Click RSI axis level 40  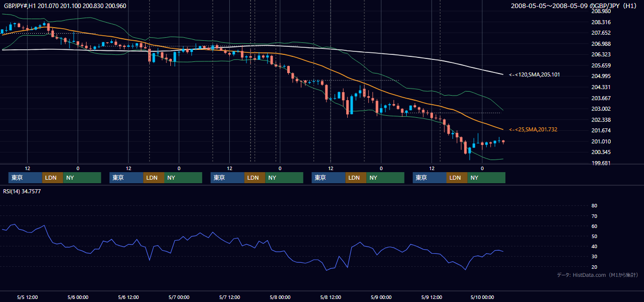point(594,246)
